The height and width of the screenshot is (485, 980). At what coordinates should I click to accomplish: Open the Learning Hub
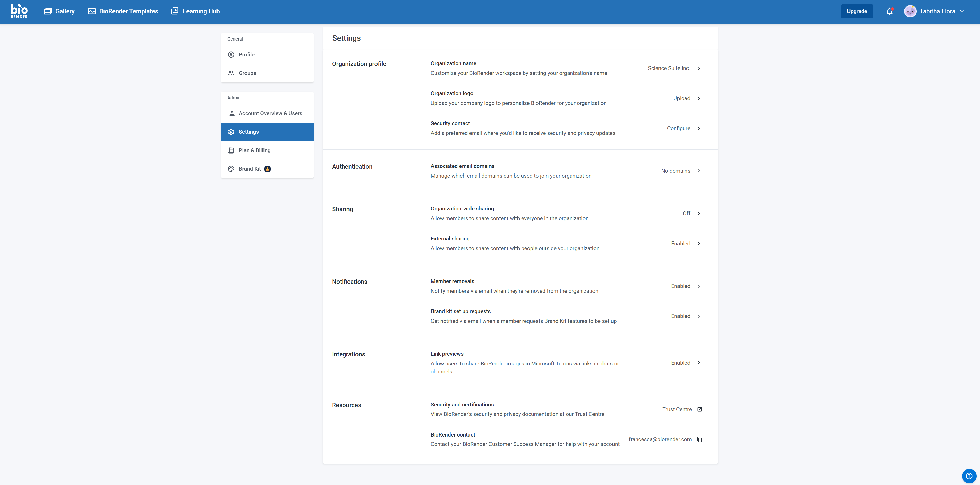[195, 11]
